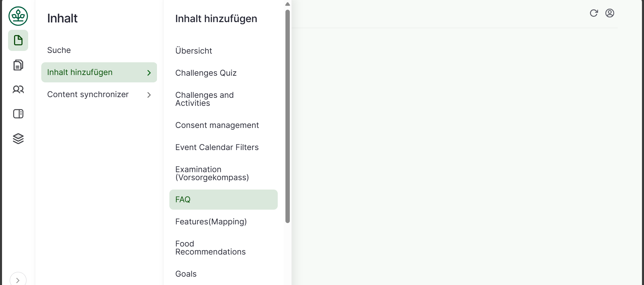Open the users group sidebar icon

tap(18, 89)
